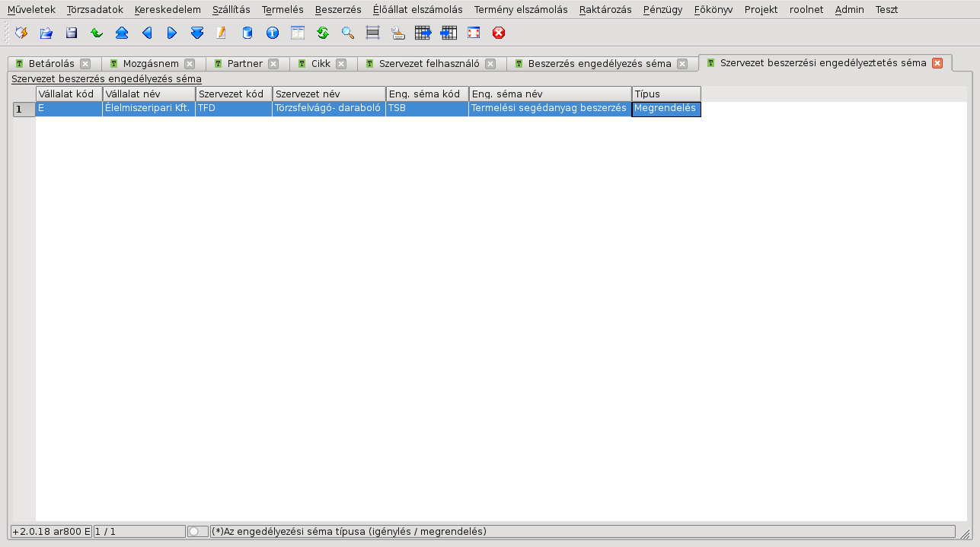
Task: Select the Megrendelés cell in Típus column
Action: pyautogui.click(x=666, y=109)
